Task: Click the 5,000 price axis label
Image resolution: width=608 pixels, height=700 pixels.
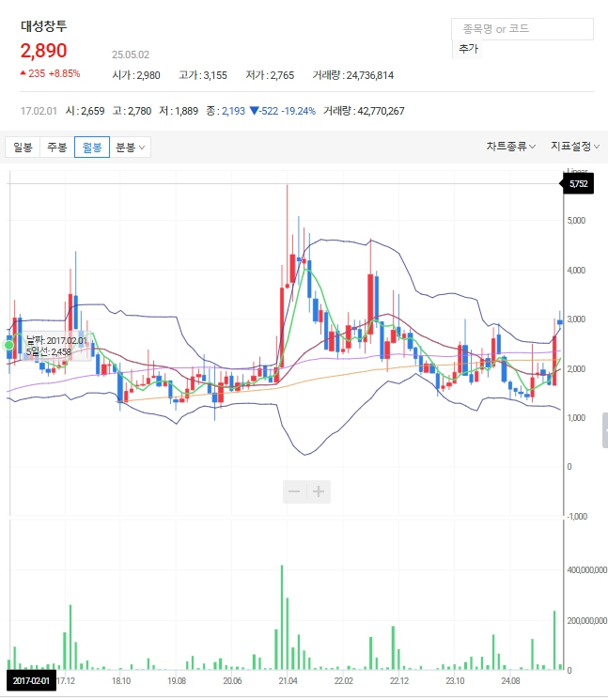Action: coord(576,221)
